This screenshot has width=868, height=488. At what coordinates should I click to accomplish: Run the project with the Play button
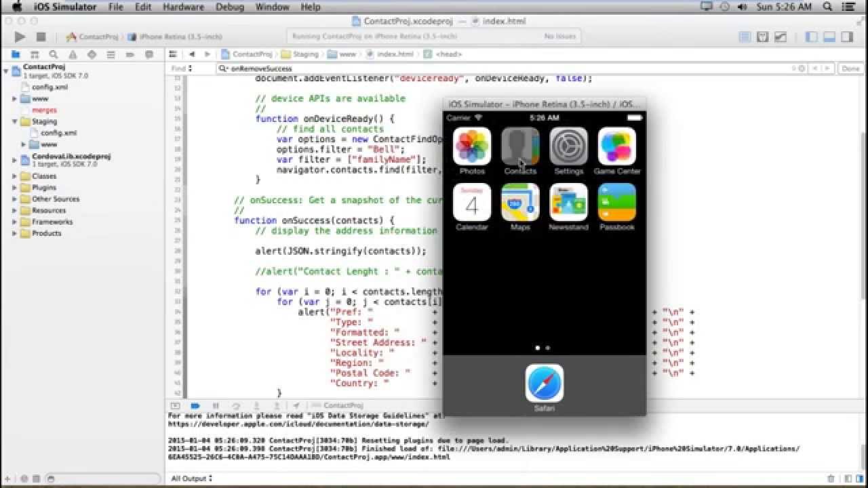pyautogui.click(x=20, y=37)
